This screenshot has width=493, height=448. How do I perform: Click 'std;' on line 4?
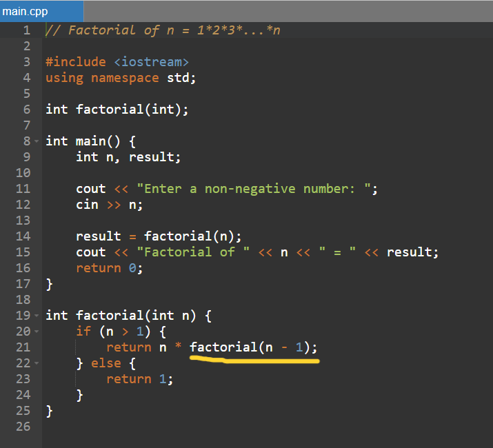click(x=181, y=78)
